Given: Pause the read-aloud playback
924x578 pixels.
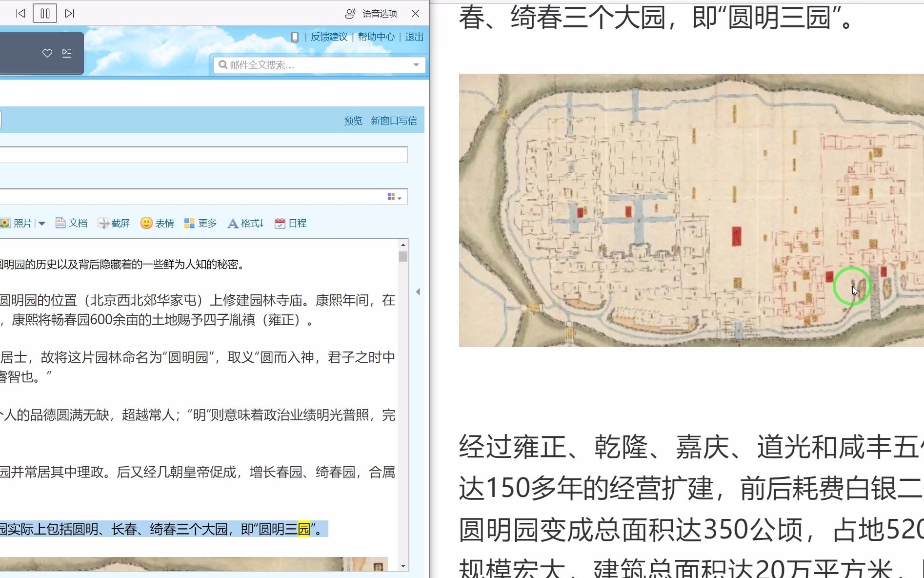Looking at the screenshot, I should (x=45, y=14).
